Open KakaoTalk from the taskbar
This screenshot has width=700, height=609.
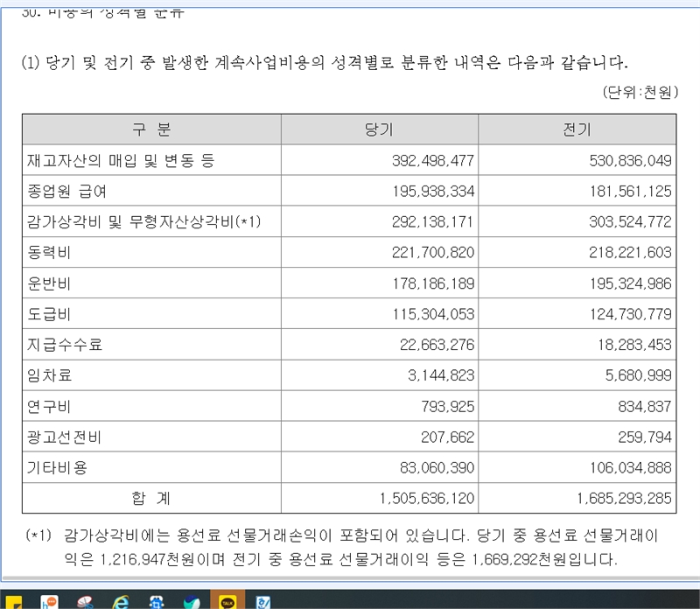227,602
